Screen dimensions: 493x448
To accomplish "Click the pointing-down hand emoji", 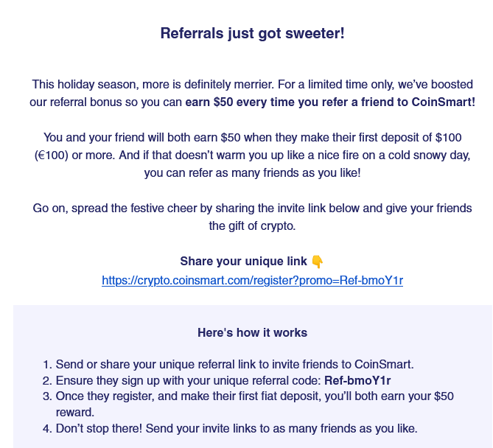I will [318, 262].
